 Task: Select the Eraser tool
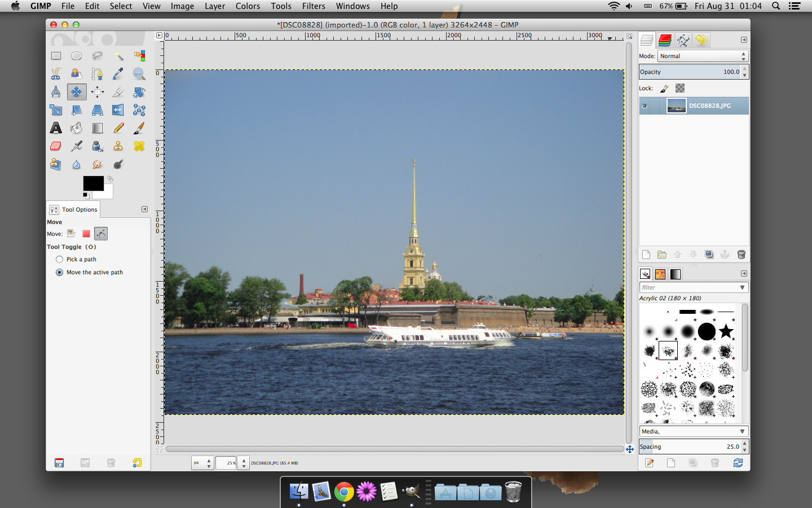56,146
